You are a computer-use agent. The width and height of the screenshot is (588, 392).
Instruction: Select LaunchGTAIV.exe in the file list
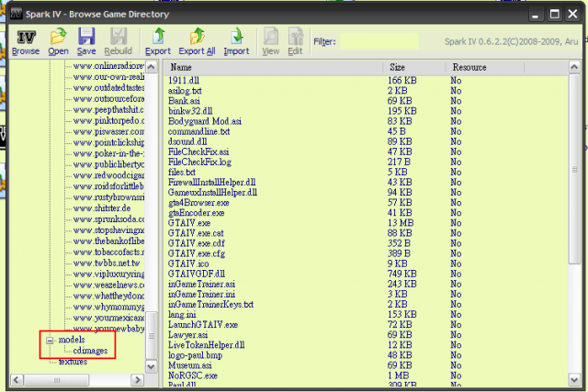point(203,324)
